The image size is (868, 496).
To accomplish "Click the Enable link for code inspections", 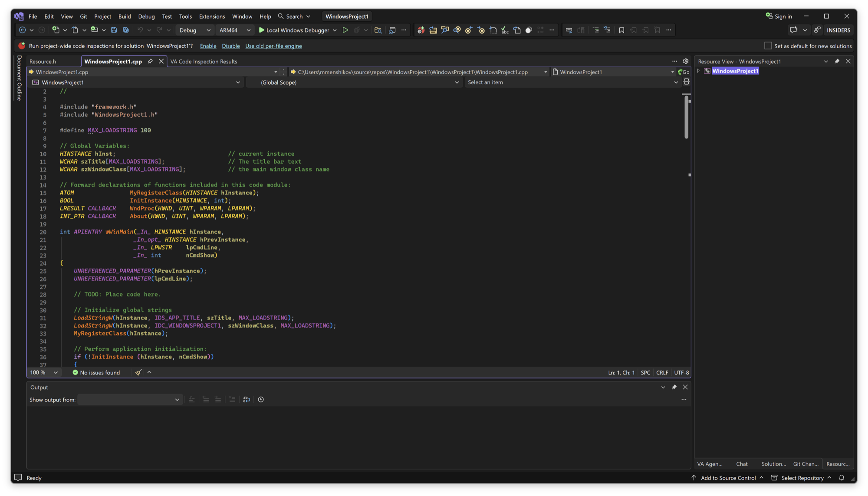I will tap(208, 46).
